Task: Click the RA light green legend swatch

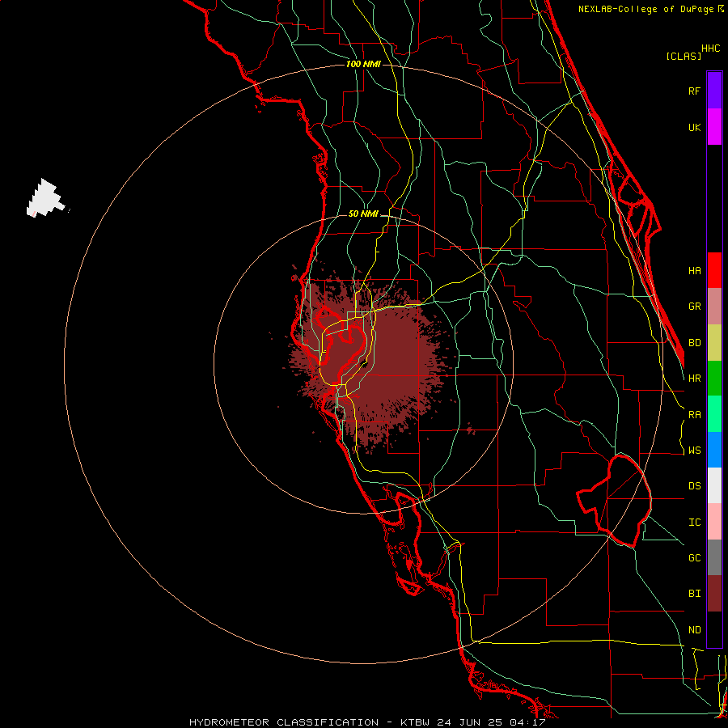Action: tap(714, 414)
